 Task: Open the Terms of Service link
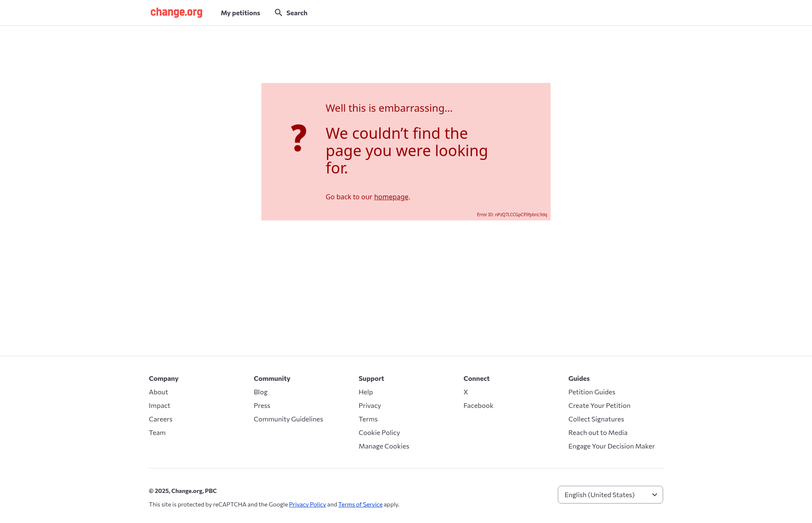pyautogui.click(x=360, y=504)
